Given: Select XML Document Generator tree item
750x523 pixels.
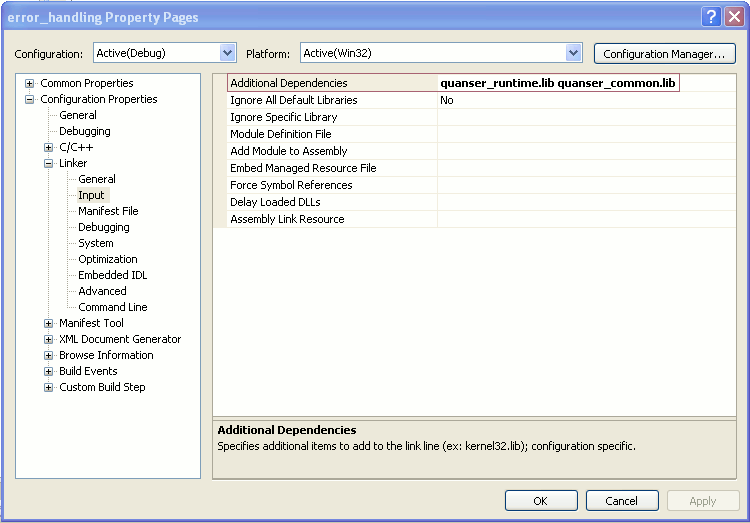Looking at the screenshot, I should pos(120,339).
